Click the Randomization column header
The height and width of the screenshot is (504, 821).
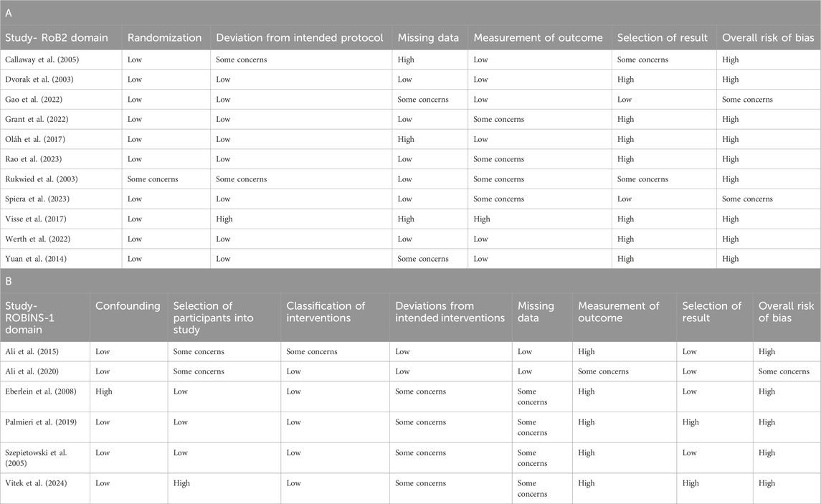[164, 38]
